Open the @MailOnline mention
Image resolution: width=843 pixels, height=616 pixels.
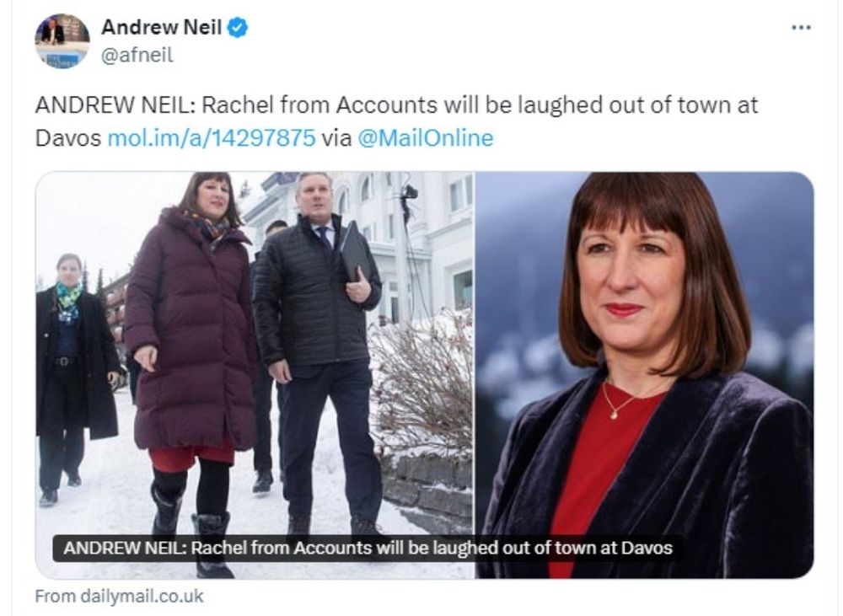(x=425, y=138)
